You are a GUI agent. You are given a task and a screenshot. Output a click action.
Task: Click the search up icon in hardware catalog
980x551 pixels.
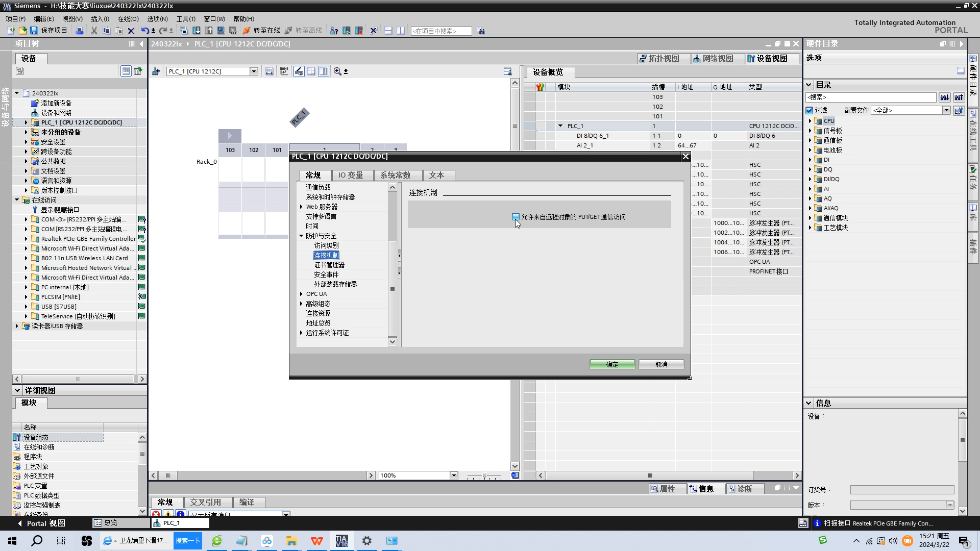tap(959, 97)
